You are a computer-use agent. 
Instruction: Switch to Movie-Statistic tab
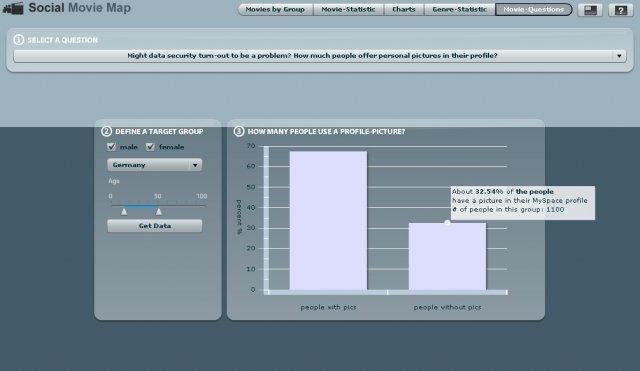348,9
